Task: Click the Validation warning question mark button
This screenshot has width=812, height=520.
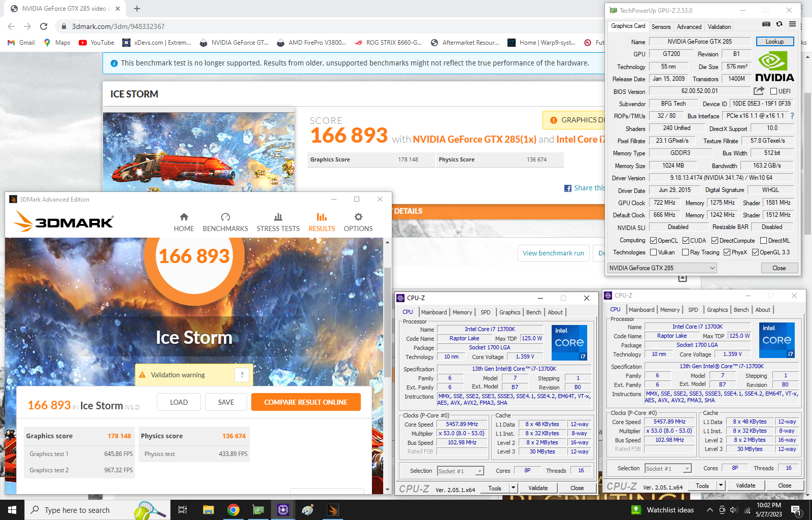Action: coord(242,375)
